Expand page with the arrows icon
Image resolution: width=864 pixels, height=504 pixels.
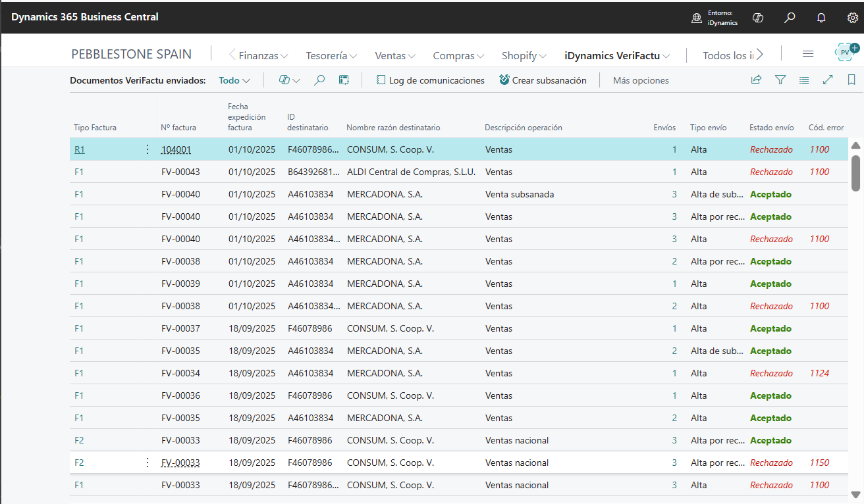828,80
